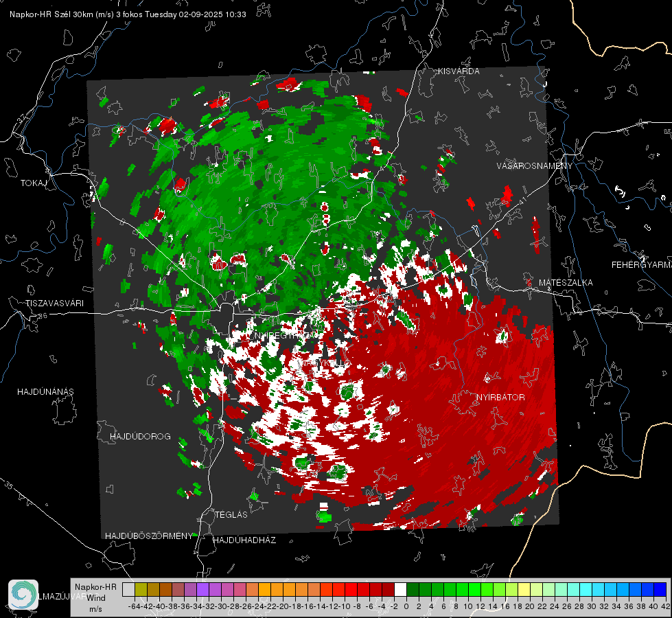Click the -64 legend value
The height and width of the screenshot is (618, 672).
click(x=134, y=606)
